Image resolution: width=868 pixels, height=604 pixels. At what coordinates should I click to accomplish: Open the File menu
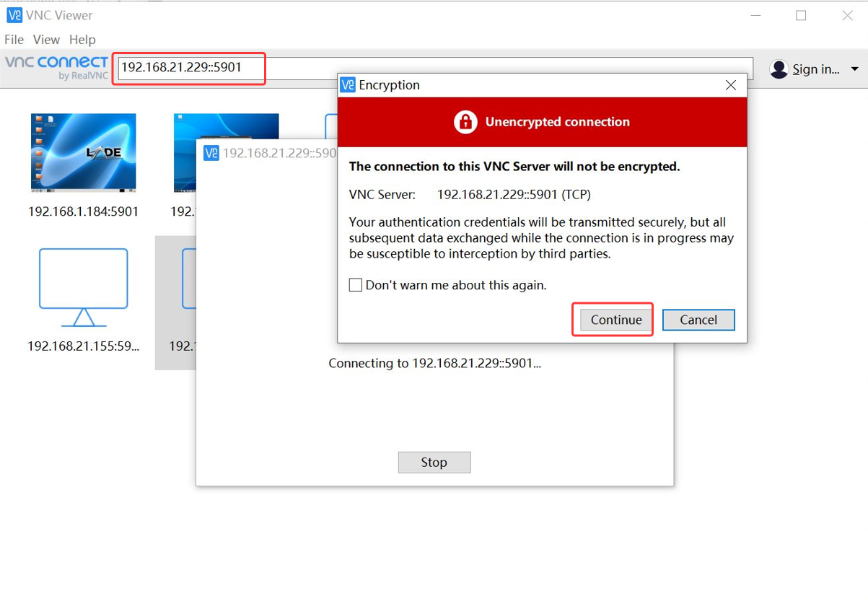coord(14,40)
